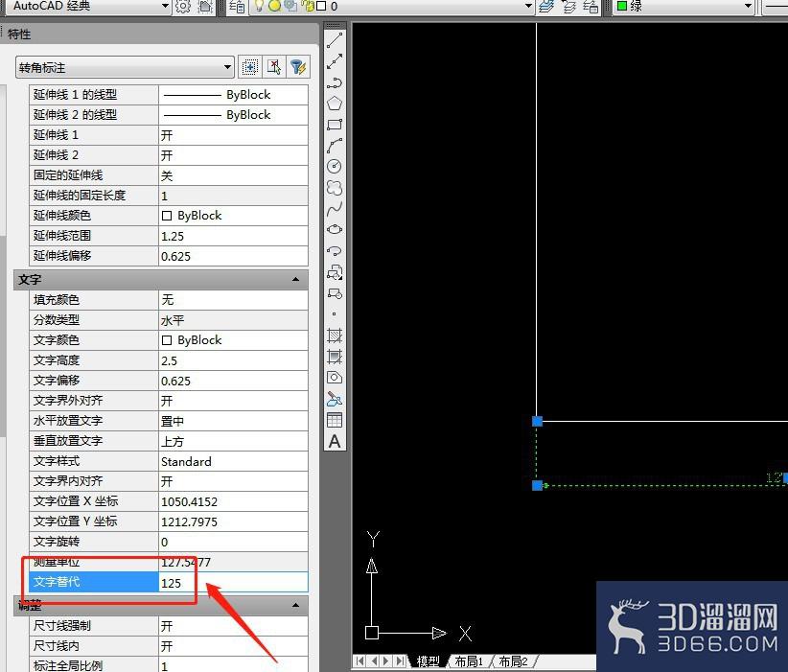Open the Make Block tool

pos(335,293)
